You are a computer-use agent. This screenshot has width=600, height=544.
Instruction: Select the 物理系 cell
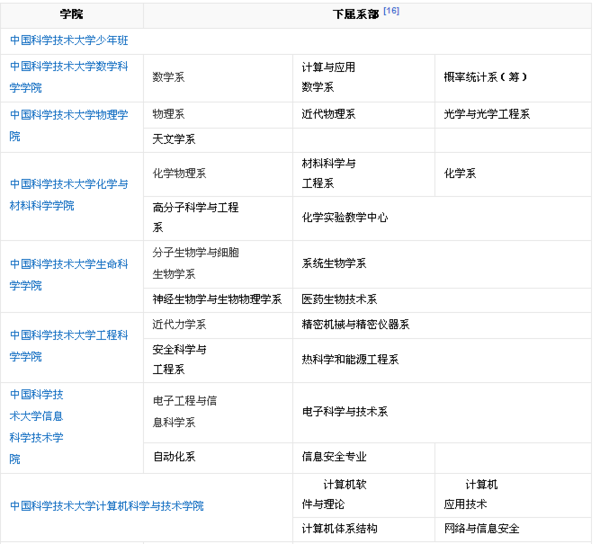(218, 114)
